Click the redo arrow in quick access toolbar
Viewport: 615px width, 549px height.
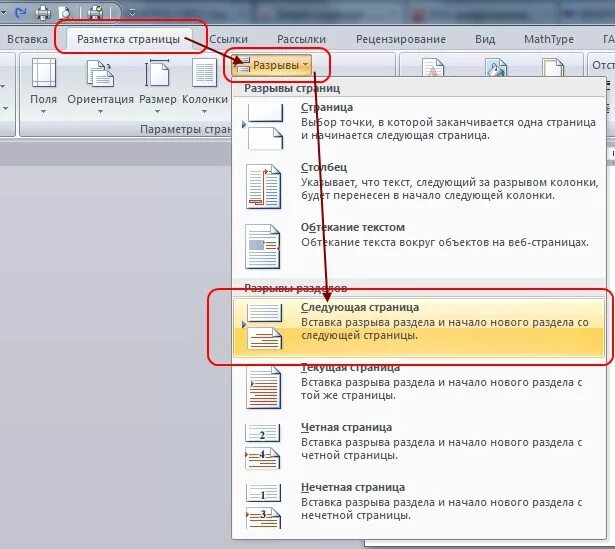[20, 13]
